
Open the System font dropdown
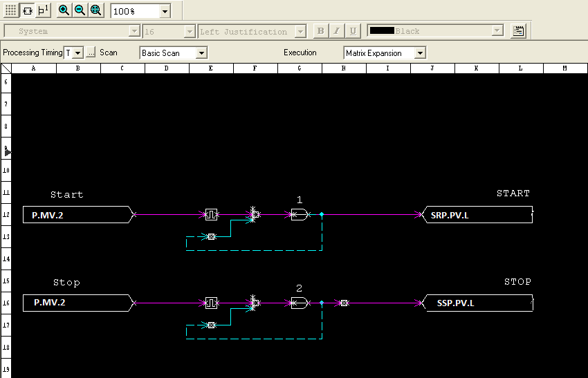tap(134, 31)
